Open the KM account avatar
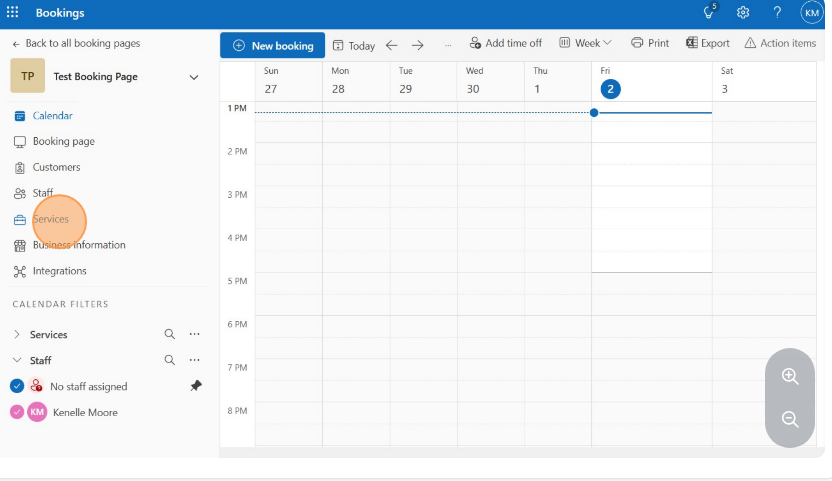 point(811,13)
